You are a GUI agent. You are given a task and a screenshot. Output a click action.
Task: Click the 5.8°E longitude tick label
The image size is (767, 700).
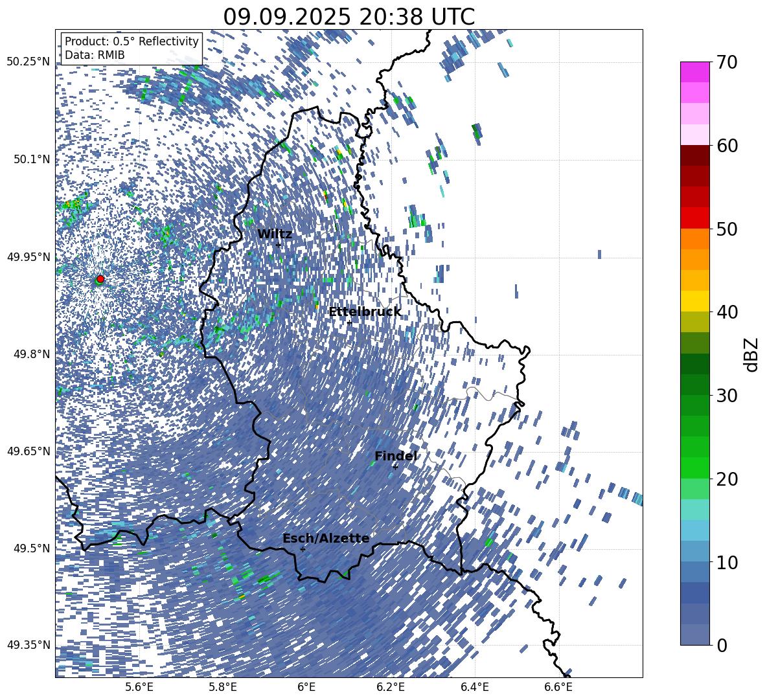tap(223, 687)
